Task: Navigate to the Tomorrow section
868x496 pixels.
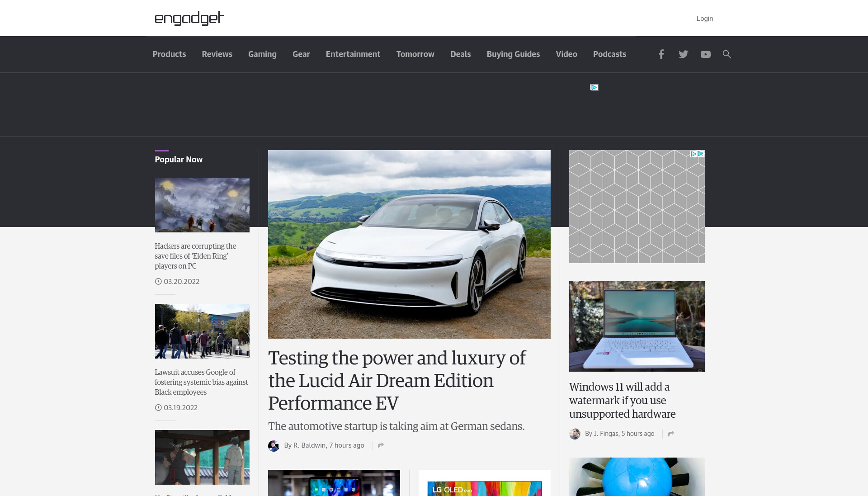Action: [415, 54]
